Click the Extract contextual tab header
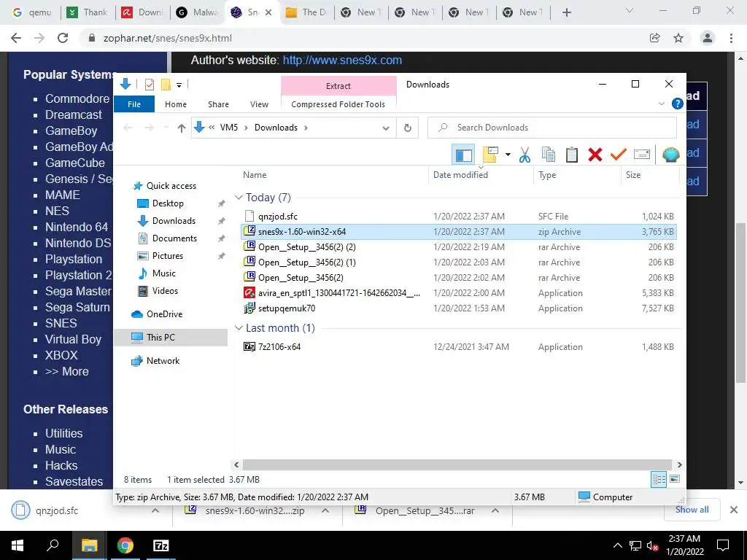The width and height of the screenshot is (747, 560). [x=338, y=86]
